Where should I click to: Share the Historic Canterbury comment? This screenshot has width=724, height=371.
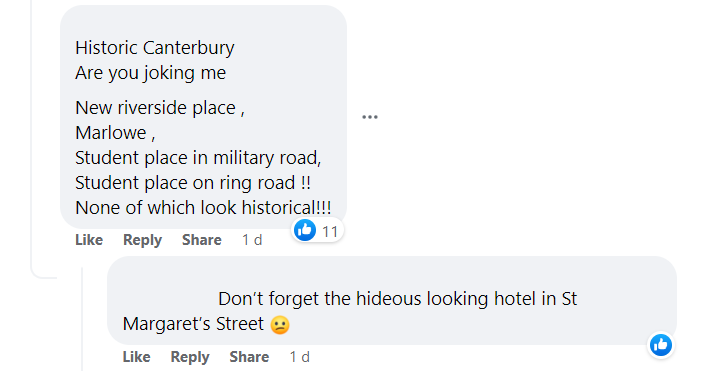point(201,240)
